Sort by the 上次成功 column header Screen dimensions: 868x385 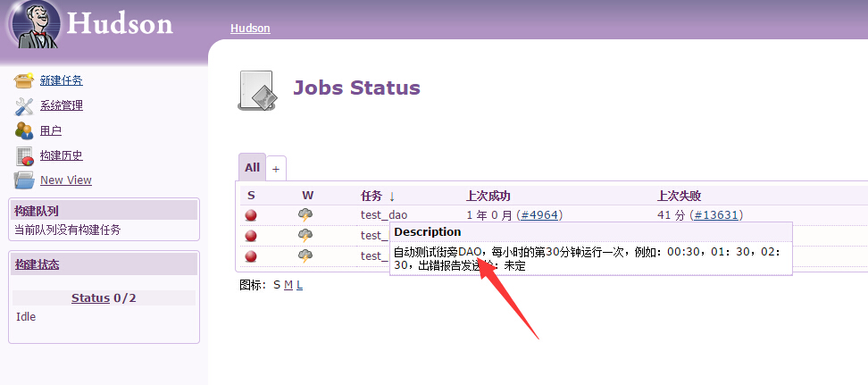[x=488, y=197]
